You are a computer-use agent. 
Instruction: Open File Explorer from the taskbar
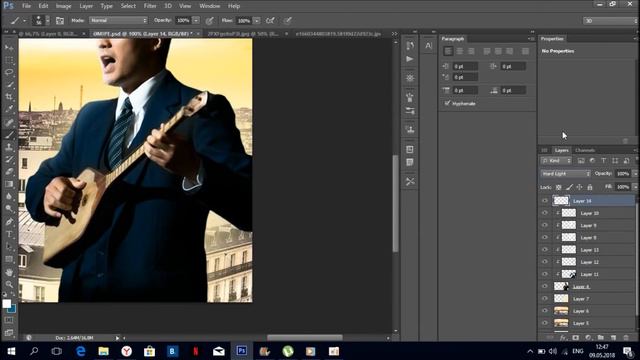point(103,351)
